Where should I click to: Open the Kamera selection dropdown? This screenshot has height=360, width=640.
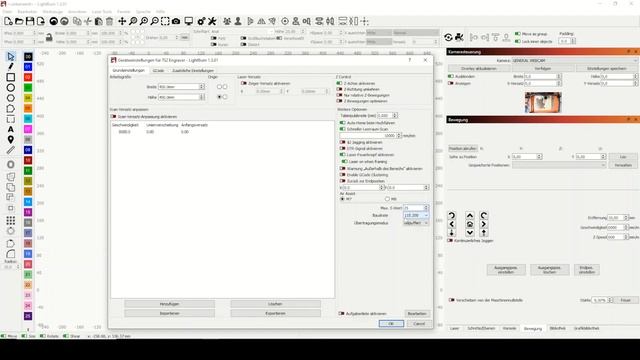click(574, 60)
